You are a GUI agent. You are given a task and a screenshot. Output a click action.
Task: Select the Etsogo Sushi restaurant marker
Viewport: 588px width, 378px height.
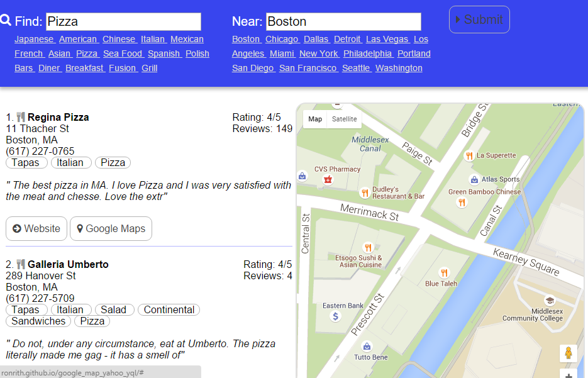[x=368, y=247]
